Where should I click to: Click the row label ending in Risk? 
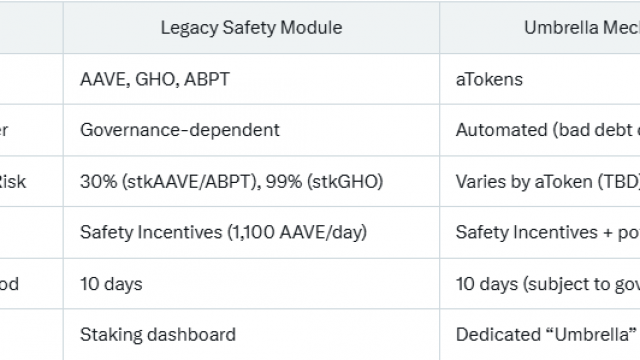(x=31, y=181)
